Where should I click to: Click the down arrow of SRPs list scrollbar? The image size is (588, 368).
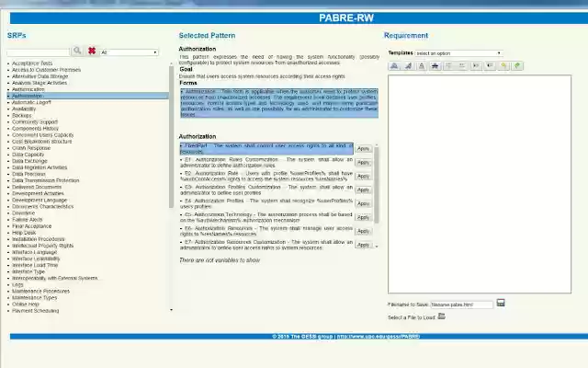[172, 310]
